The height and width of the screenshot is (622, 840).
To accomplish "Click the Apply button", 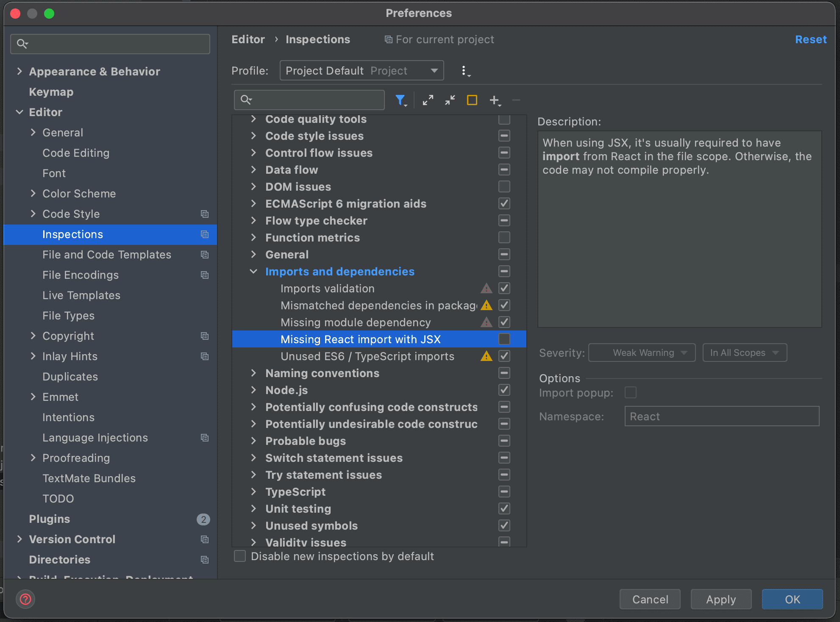I will click(x=720, y=599).
